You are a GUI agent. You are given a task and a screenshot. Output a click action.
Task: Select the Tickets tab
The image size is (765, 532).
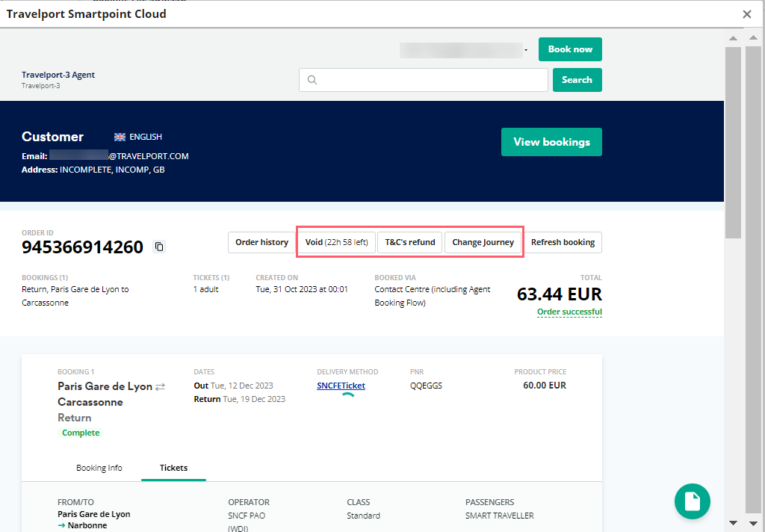[x=173, y=468]
